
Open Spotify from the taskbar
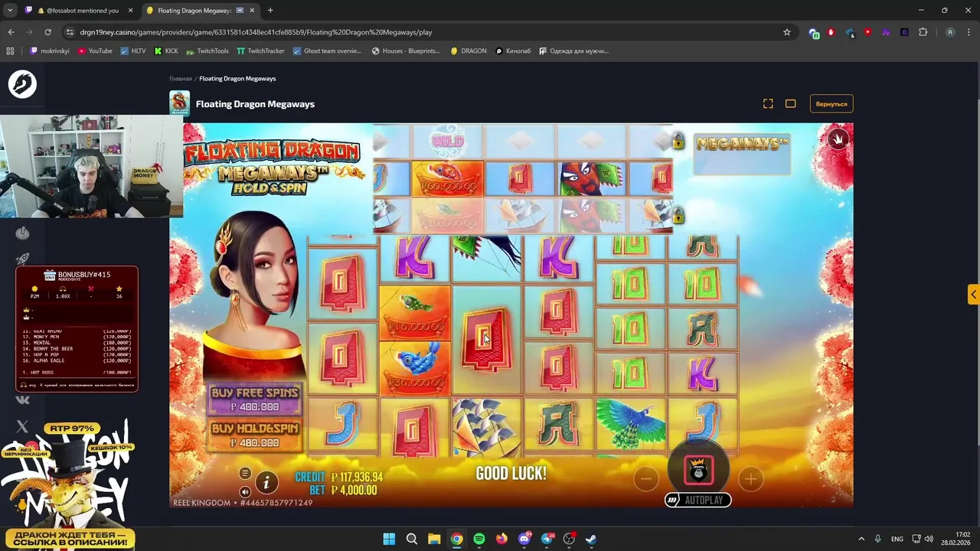[x=479, y=539]
